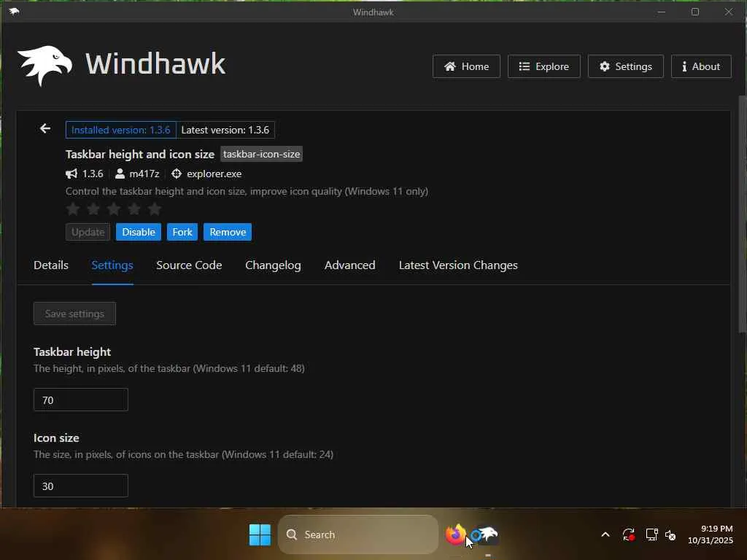
Task: Click the network display tray icon
Action: (651, 534)
